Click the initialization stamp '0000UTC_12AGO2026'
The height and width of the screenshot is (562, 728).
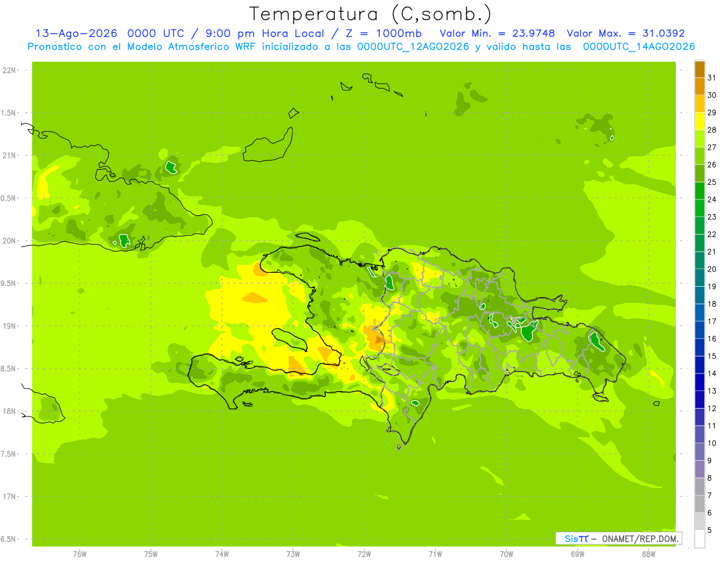point(413,47)
